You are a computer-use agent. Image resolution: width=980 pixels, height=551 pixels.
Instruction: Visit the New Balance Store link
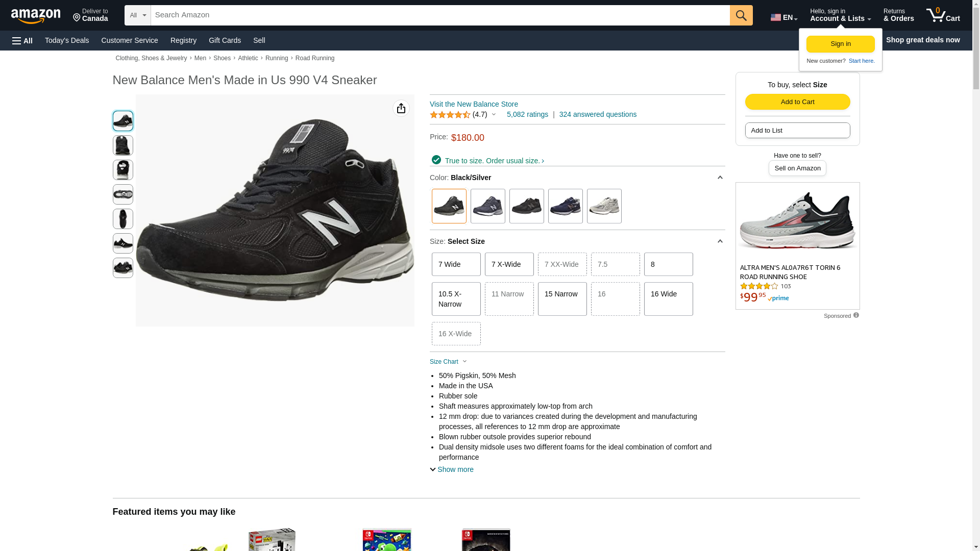(473, 104)
